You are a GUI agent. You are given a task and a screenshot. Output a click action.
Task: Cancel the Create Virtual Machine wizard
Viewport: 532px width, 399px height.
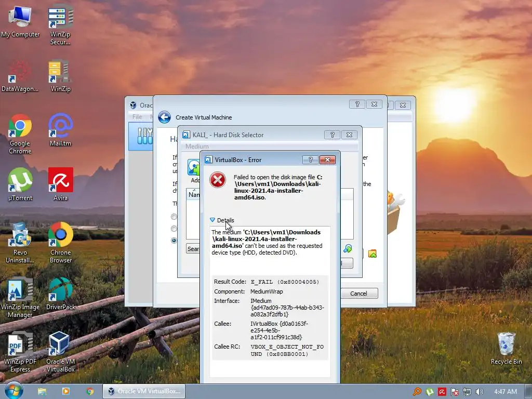click(358, 294)
